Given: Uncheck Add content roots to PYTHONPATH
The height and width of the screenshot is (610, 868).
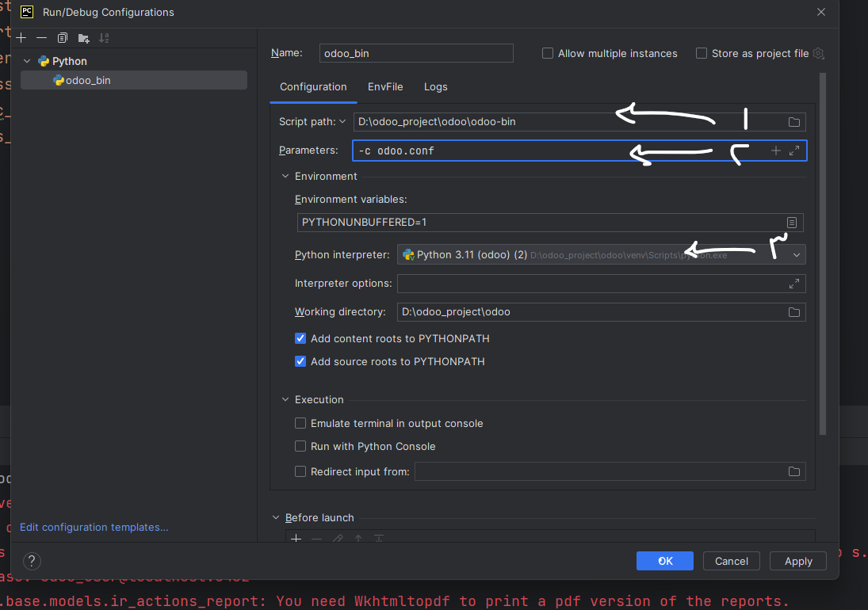Looking at the screenshot, I should point(300,338).
